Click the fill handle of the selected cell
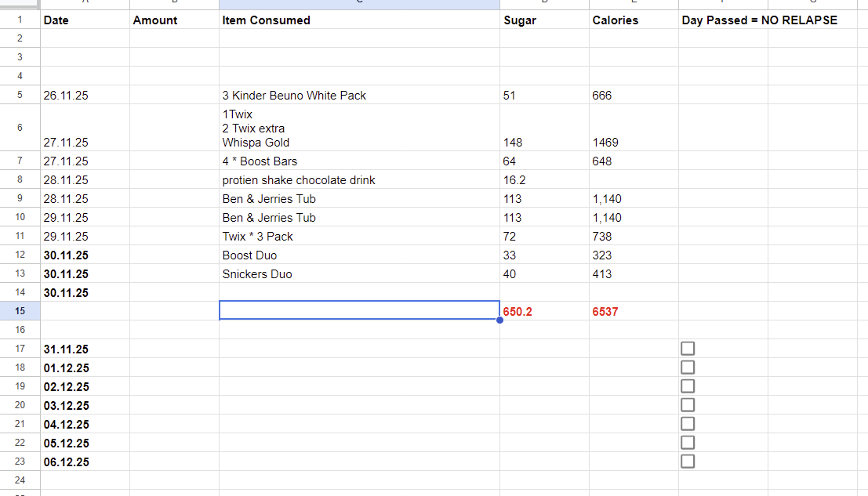 click(499, 320)
